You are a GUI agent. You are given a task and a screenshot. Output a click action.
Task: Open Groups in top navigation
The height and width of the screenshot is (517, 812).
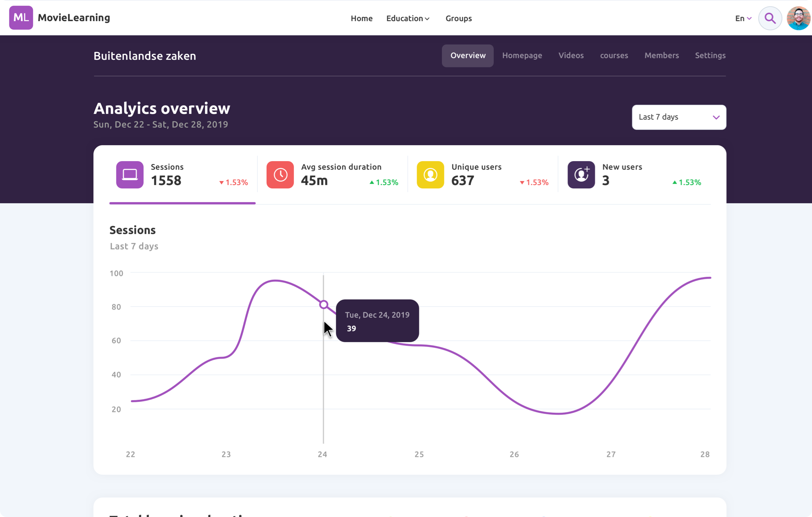(x=458, y=18)
